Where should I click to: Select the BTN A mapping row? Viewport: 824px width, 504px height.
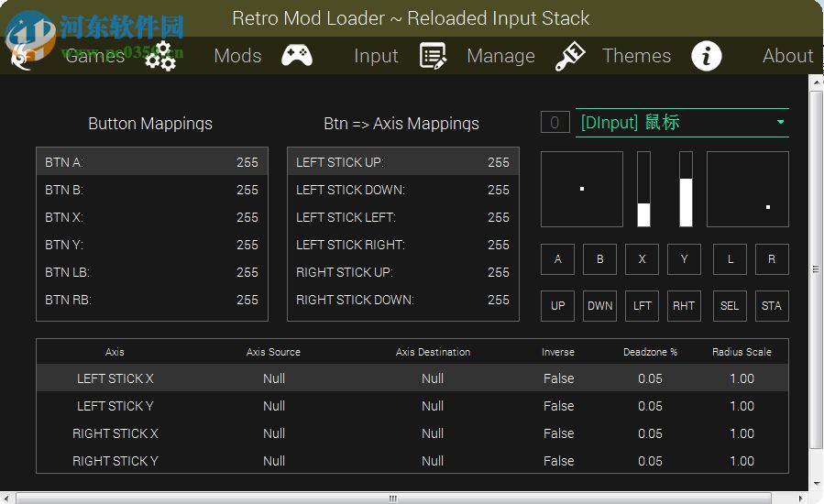point(152,162)
